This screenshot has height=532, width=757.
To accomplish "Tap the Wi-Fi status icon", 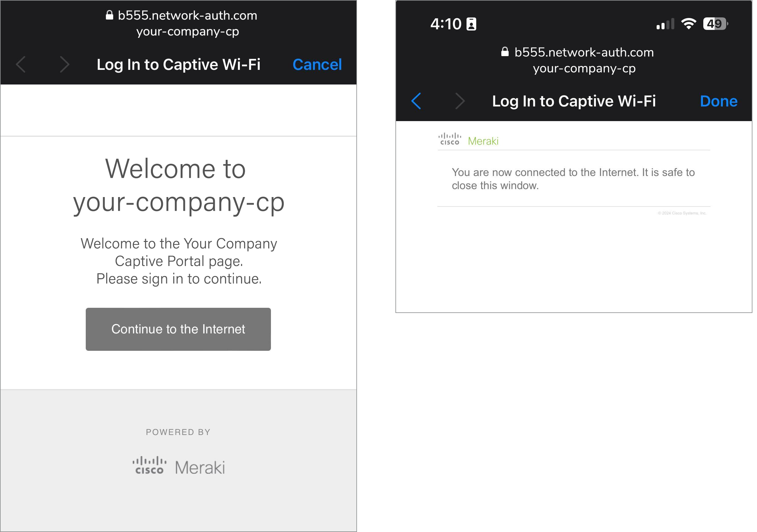I will (688, 24).
